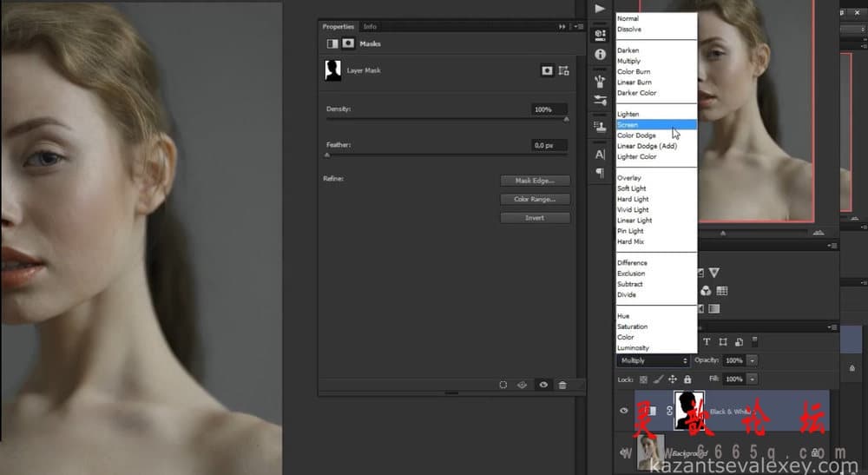Open the Clone Source stamp icon
868x475 pixels.
[x=600, y=127]
